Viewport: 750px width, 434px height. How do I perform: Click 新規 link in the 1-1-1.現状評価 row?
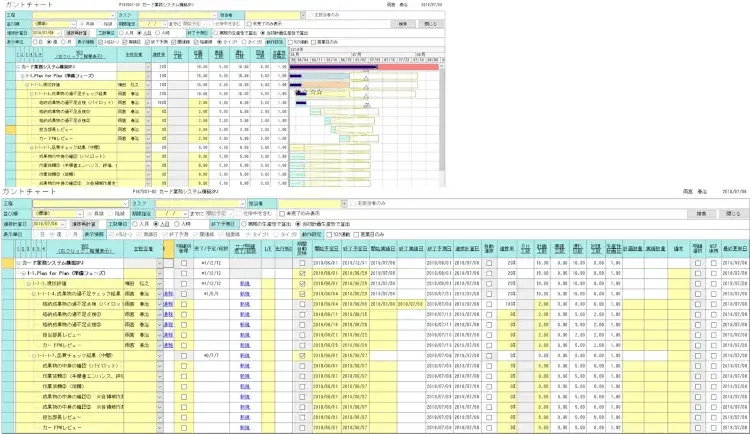pos(244,283)
